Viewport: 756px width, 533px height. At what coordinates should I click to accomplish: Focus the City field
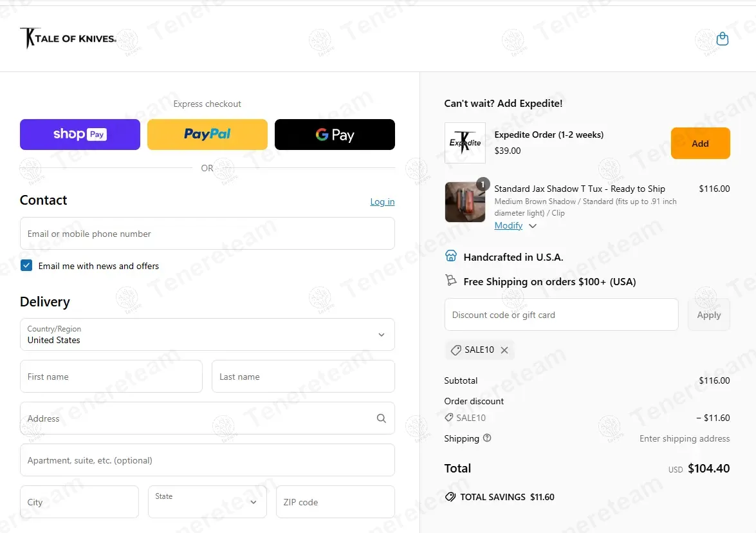coord(80,501)
